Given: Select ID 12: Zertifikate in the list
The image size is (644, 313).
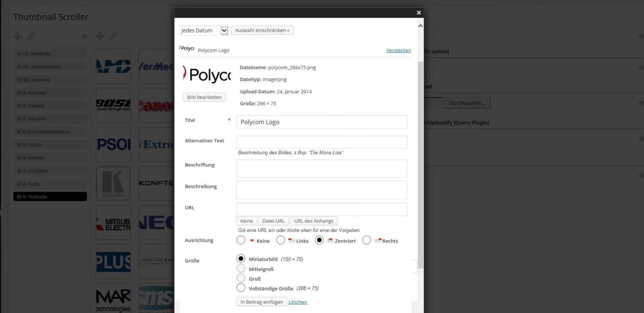Looking at the screenshot, I should [x=50, y=54].
